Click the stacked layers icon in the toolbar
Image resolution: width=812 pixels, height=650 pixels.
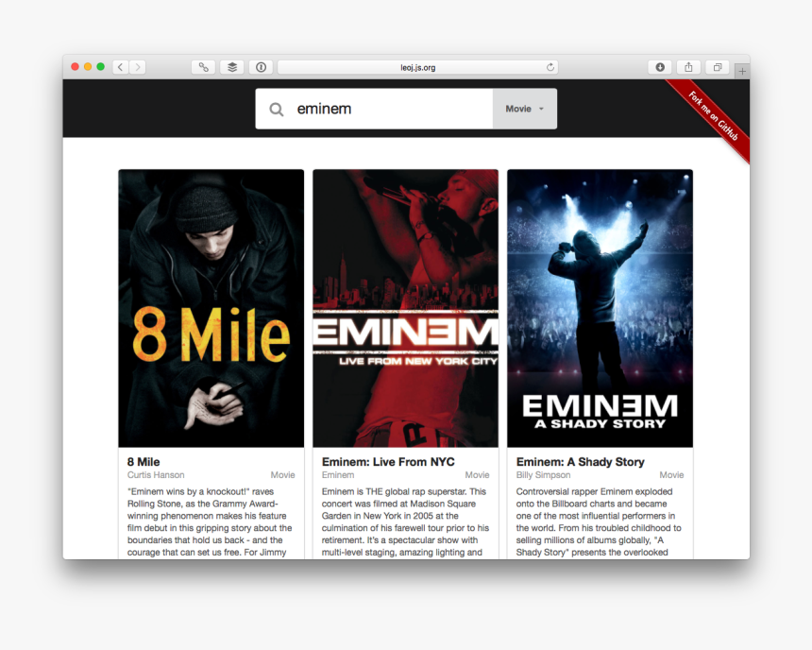pos(231,67)
